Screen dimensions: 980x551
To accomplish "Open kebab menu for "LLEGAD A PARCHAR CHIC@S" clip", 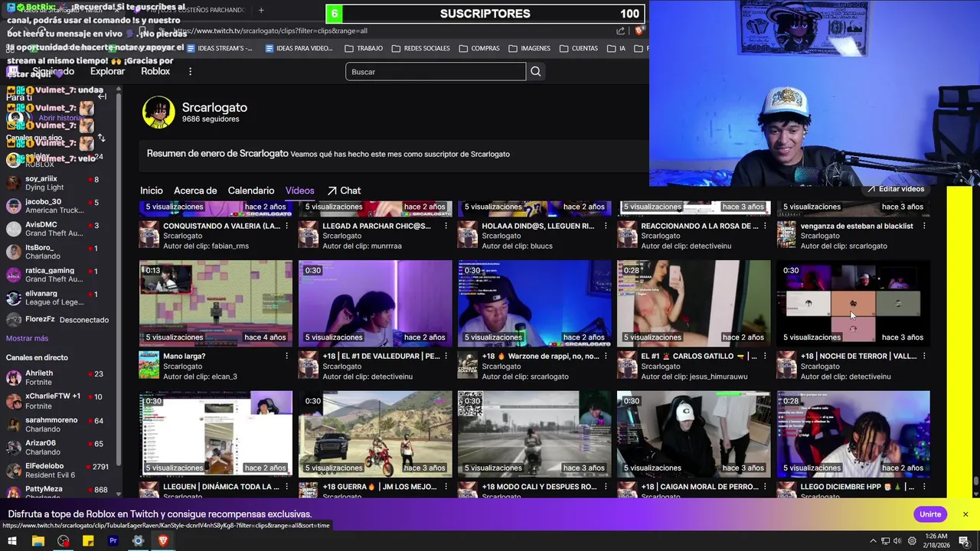I will click(x=446, y=226).
